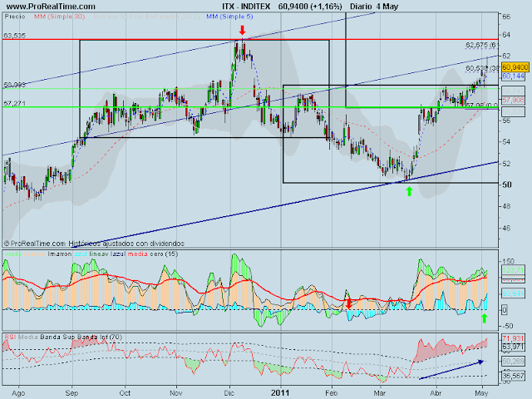Click the 2011 year label on time axis
Viewport: 532px width, 399px height.
pyautogui.click(x=280, y=393)
